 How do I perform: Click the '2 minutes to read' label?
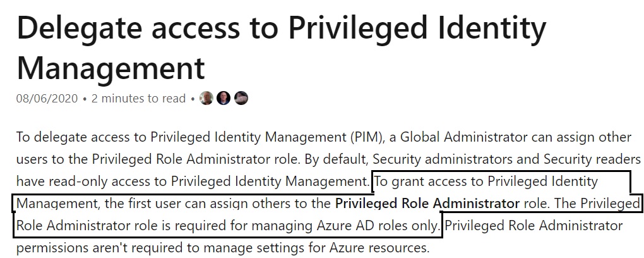(138, 99)
